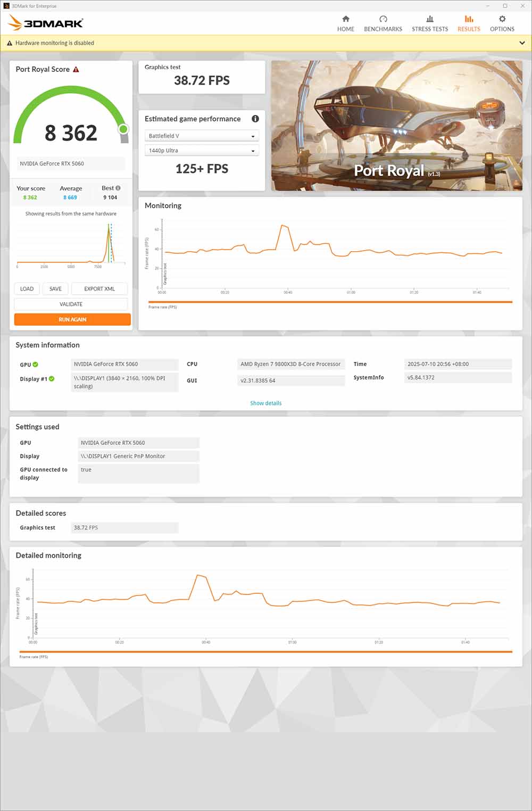Click the Run Again button

[x=72, y=319]
